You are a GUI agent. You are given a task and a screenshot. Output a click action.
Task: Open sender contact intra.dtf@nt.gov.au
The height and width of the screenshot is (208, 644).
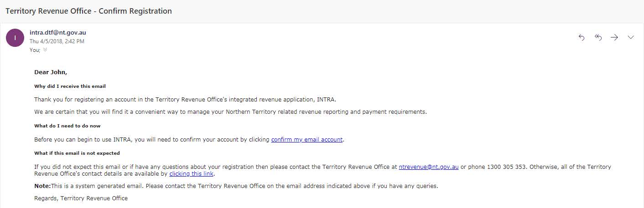(58, 33)
